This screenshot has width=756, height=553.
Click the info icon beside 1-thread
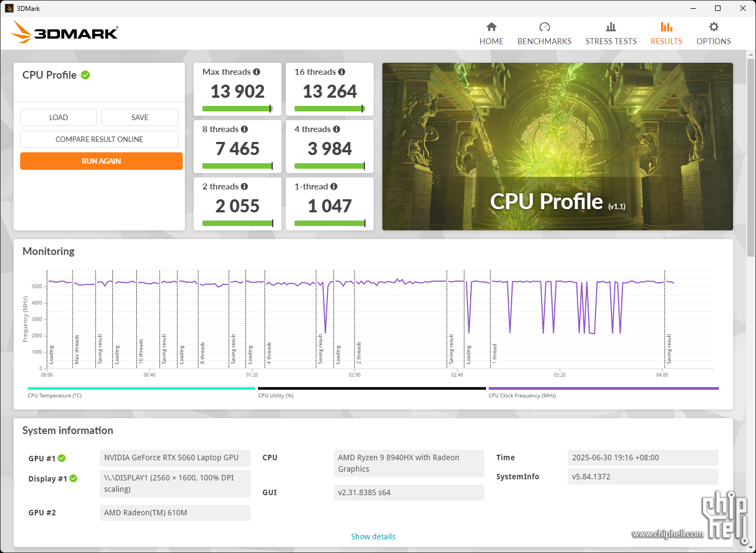click(334, 187)
